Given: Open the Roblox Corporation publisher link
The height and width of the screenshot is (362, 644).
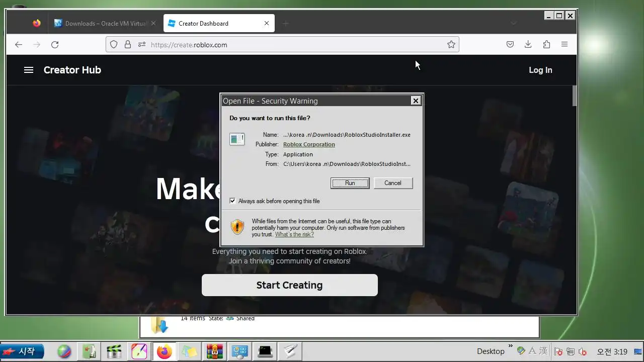Looking at the screenshot, I should tap(309, 144).
